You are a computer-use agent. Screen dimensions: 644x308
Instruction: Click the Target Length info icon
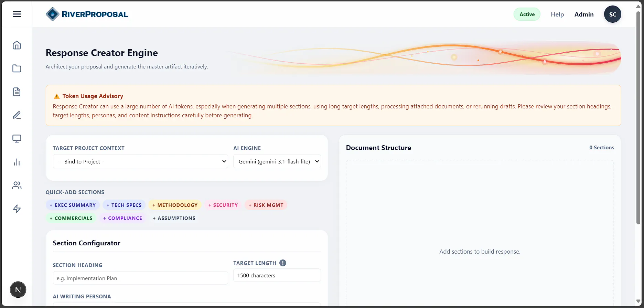coord(283,263)
